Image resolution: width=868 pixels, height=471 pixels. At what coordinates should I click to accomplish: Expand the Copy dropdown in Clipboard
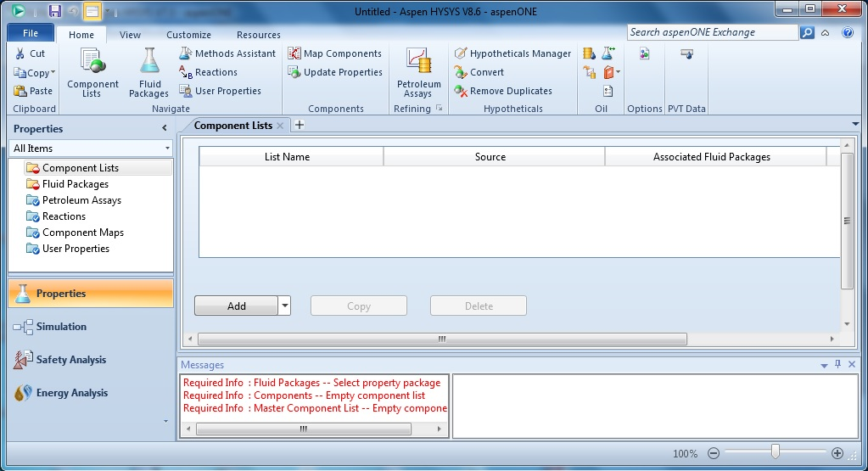click(53, 73)
